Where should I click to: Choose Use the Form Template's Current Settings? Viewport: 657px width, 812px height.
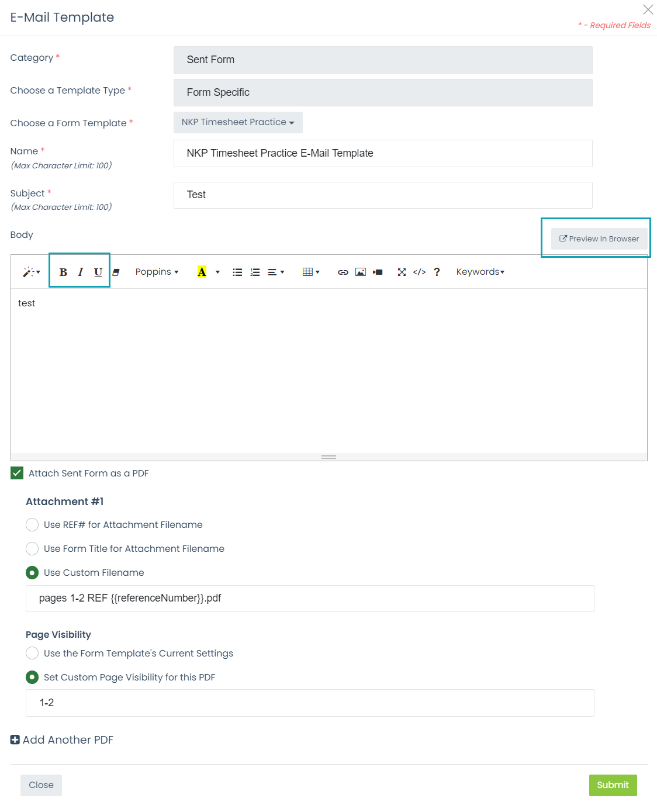coord(32,653)
